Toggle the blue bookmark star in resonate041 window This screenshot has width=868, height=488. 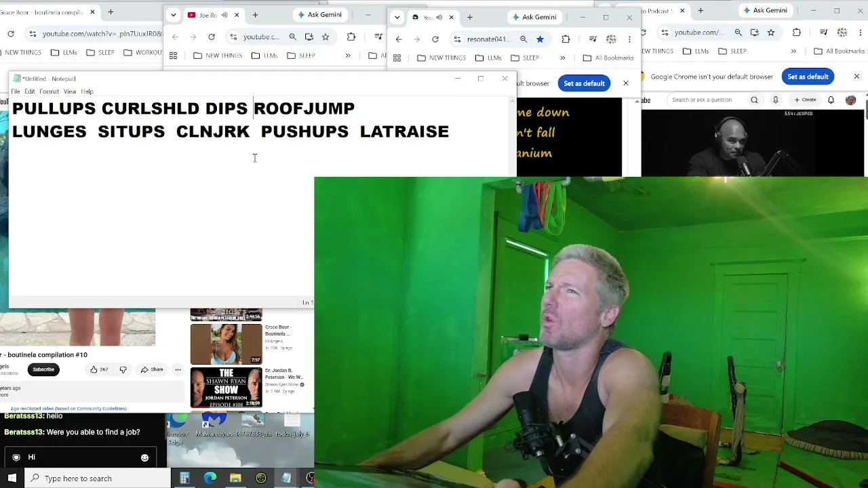(540, 39)
